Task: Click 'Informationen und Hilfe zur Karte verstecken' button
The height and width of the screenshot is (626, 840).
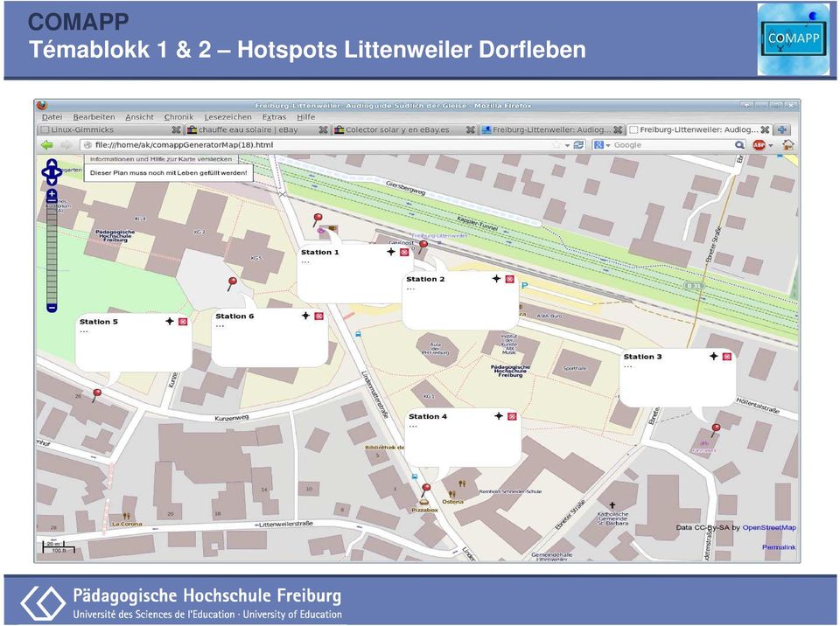Action: (161, 159)
